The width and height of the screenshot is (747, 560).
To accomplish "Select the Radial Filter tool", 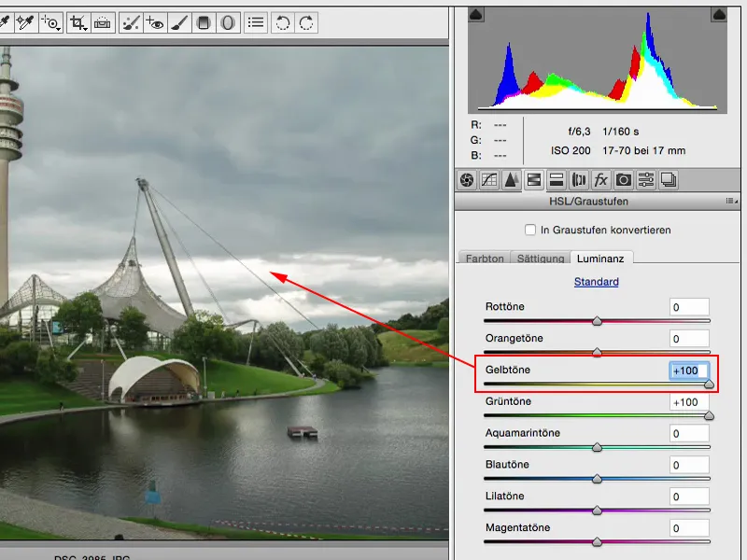I will coord(228,22).
